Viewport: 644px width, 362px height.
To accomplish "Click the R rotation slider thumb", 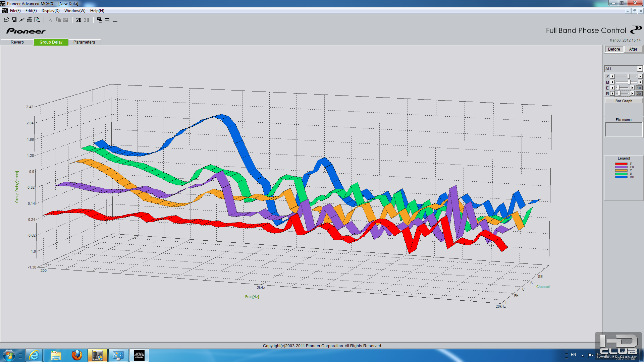I will [619, 94].
